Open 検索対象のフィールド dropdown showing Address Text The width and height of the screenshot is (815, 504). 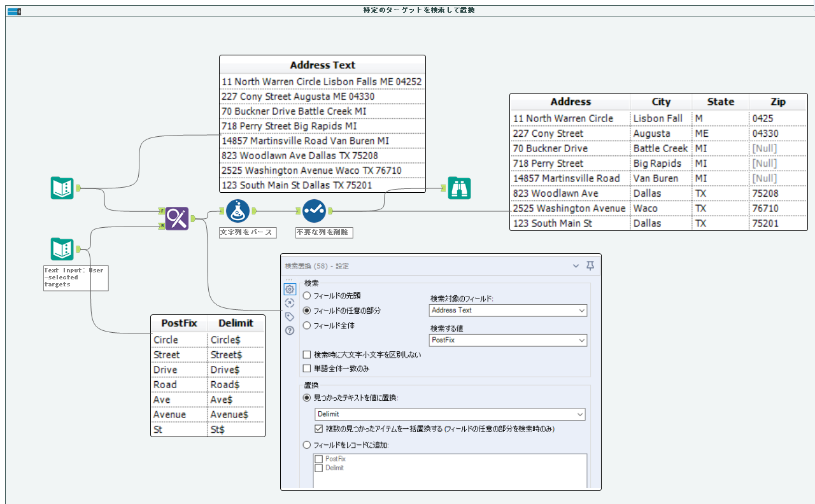(x=508, y=311)
